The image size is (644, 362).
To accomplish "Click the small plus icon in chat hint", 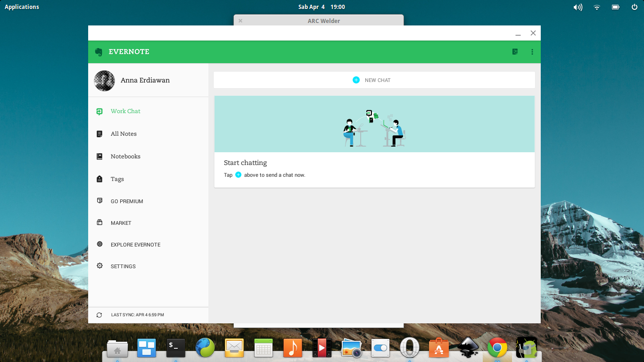I will [238, 175].
